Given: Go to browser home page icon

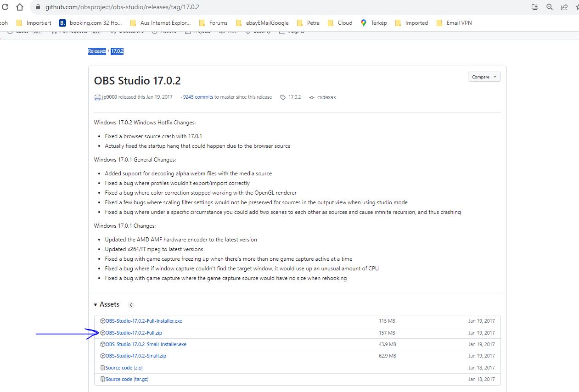Looking at the screenshot, I should [x=19, y=7].
